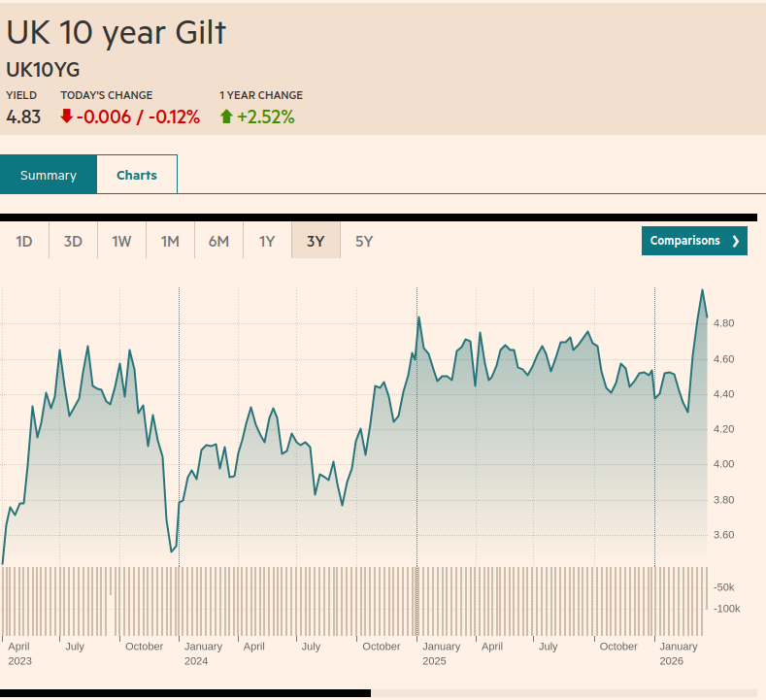Switch to the Summary tab
The height and width of the screenshot is (700, 766).
coord(49,175)
